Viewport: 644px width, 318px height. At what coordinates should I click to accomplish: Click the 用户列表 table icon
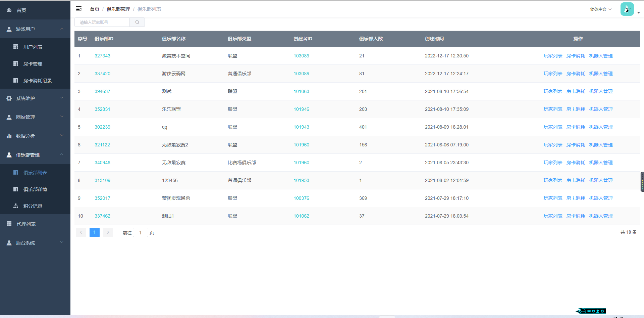16,47
